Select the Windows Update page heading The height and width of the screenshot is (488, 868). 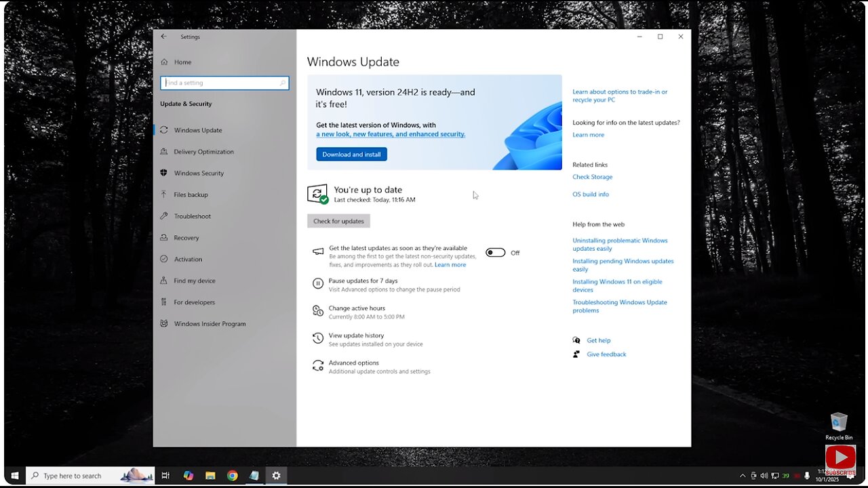(353, 62)
